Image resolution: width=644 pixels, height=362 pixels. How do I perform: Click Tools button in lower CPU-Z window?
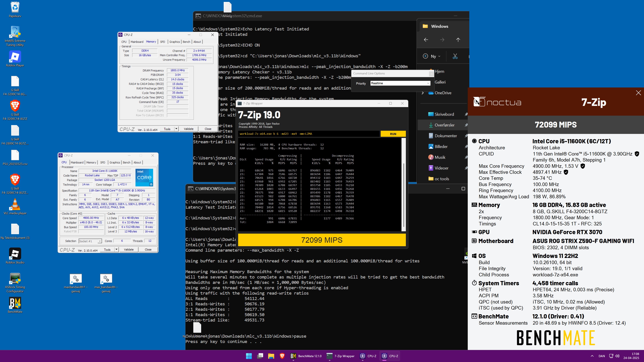click(x=107, y=249)
